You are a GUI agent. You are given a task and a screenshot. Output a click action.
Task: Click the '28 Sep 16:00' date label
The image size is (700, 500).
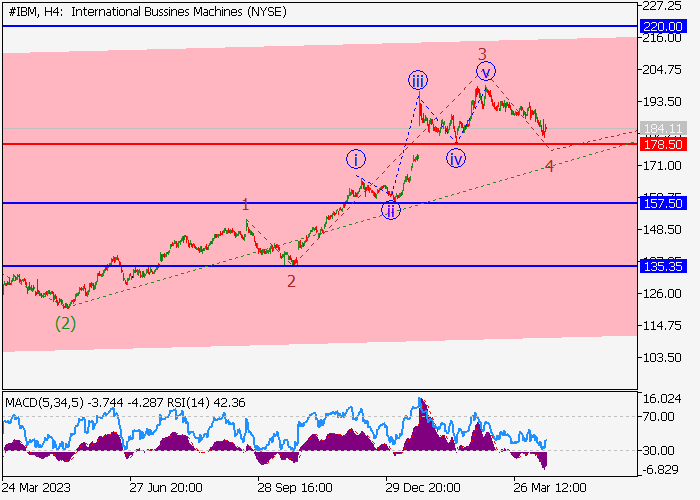coord(295,487)
